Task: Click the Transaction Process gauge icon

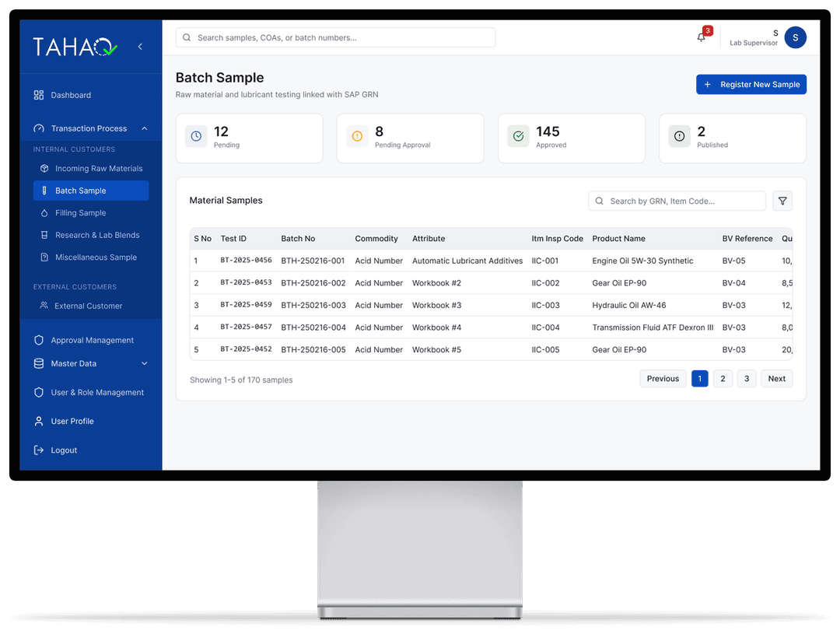Action: (x=39, y=128)
